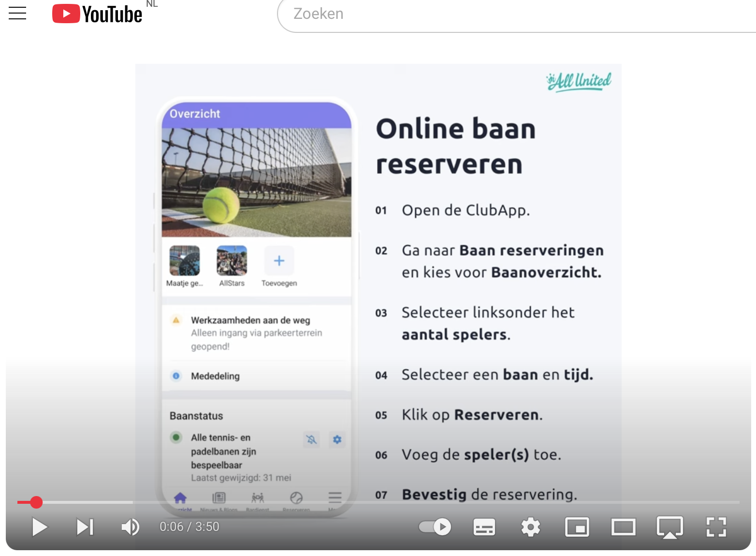This screenshot has width=756, height=556.
Task: Toggle the autoplay switch
Action: 435,527
